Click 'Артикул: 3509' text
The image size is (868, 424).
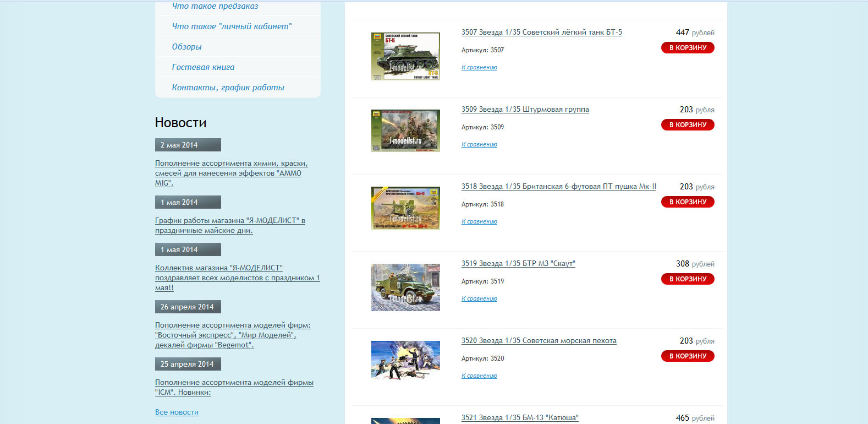tap(482, 127)
